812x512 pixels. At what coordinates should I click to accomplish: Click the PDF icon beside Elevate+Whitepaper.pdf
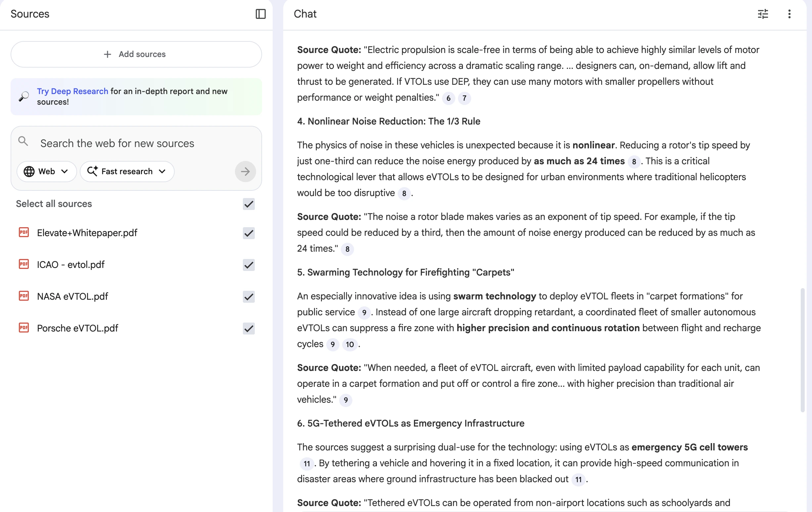(23, 233)
